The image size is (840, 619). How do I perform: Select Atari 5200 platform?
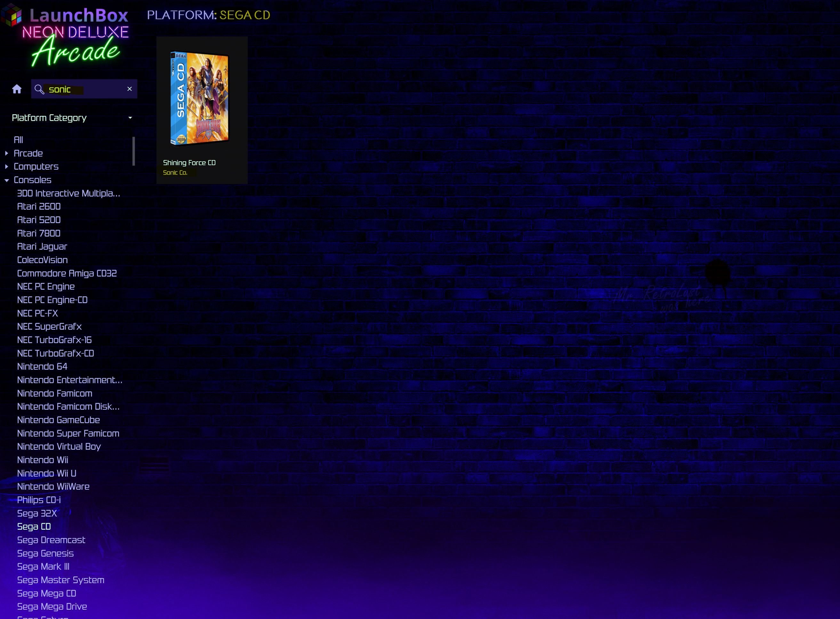pyautogui.click(x=39, y=220)
